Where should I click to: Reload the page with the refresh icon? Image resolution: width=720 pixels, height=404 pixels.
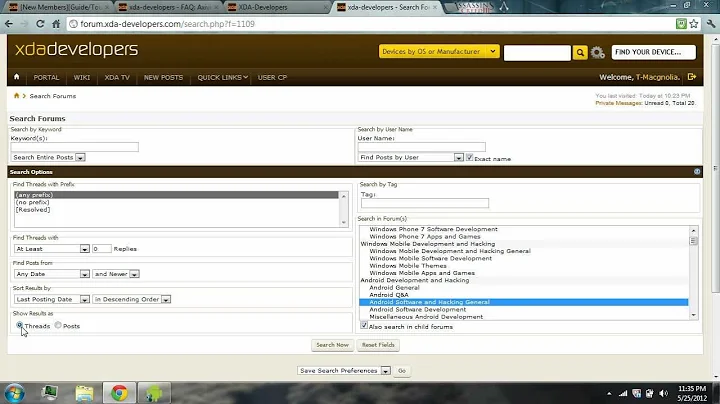click(x=40, y=24)
